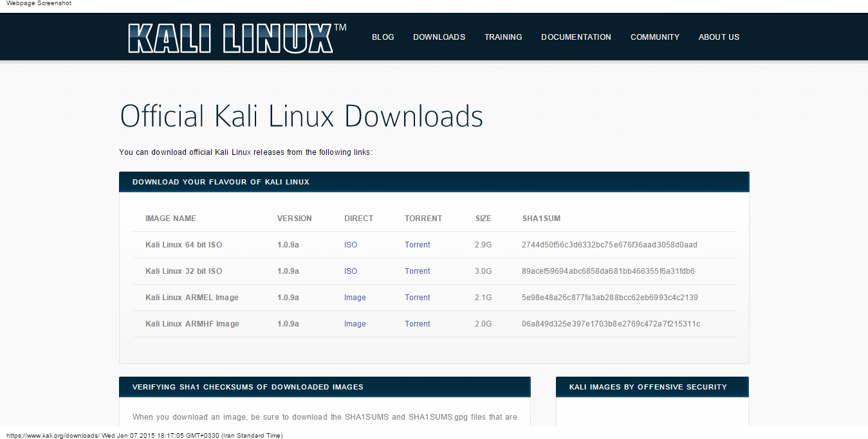Screen dimensions: 868x439
Task: Click the Kali Linux logo
Action: [237, 38]
